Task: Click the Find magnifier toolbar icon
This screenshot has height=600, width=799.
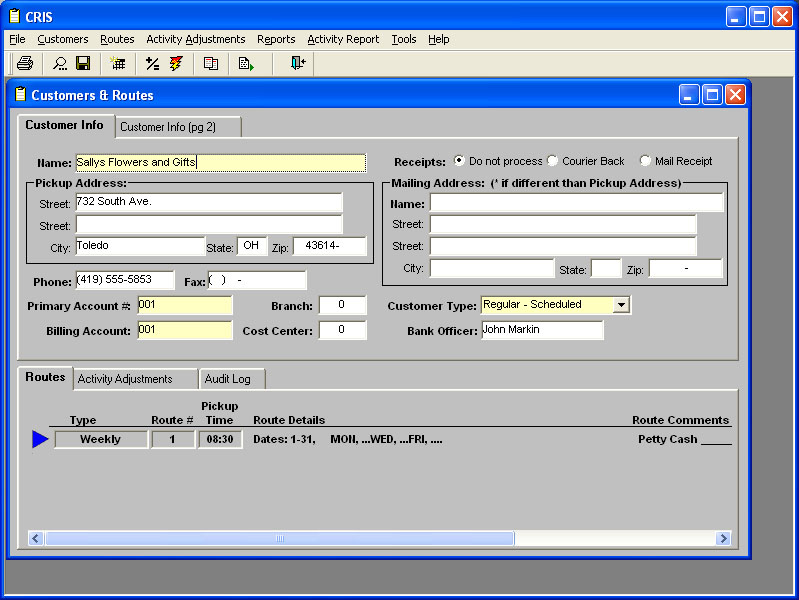Action: [x=60, y=63]
